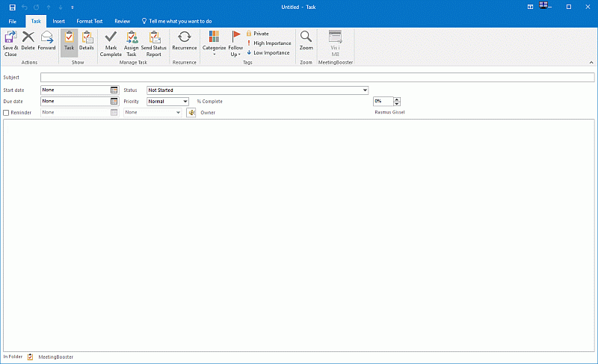598x364 pixels.
Task: Select the Assign Task icon
Action: 132,44
